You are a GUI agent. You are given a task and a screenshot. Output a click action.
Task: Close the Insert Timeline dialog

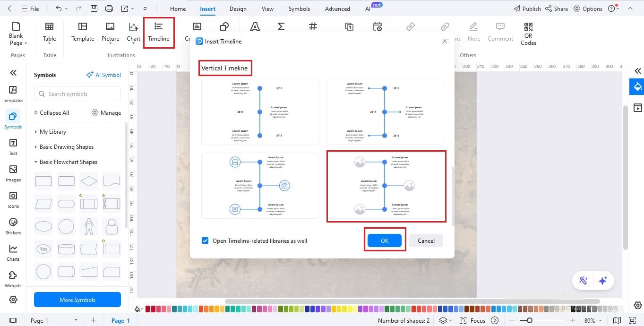(444, 42)
